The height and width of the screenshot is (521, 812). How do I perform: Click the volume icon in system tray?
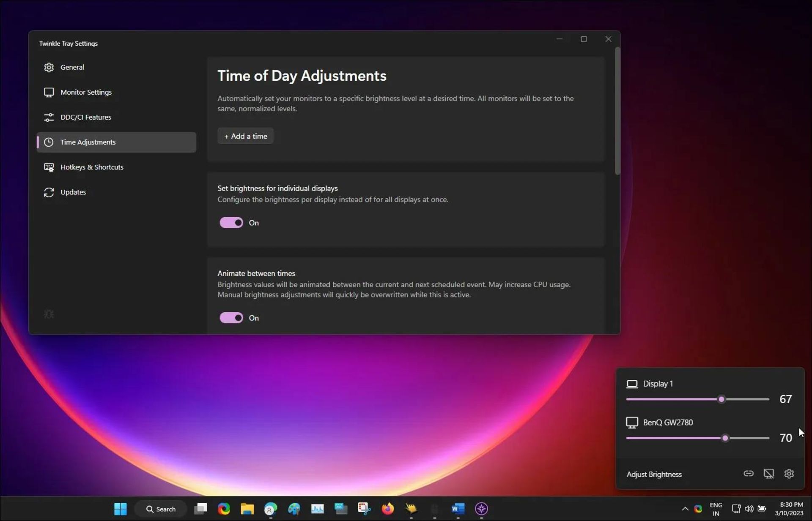click(x=749, y=509)
